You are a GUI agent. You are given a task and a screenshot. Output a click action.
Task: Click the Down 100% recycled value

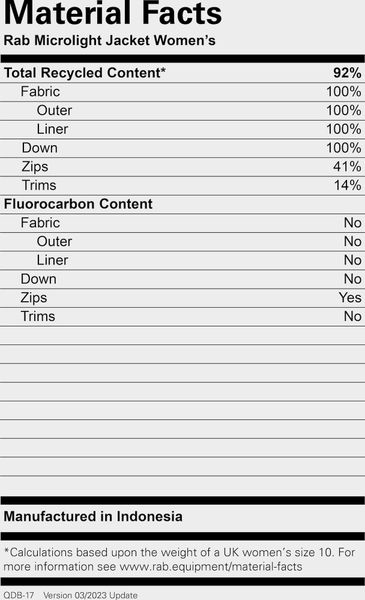coord(344,148)
